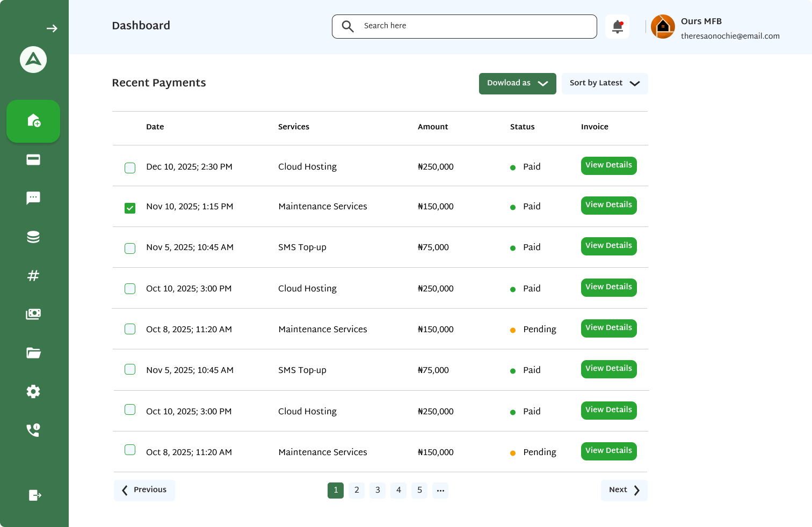Click the Invoice column header

point(595,127)
